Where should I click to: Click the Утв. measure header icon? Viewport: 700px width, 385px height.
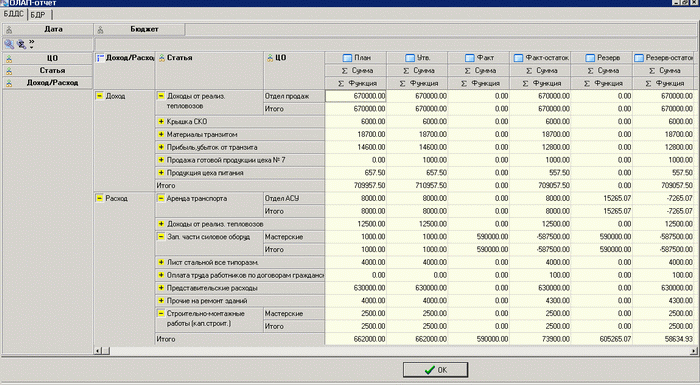click(x=410, y=58)
